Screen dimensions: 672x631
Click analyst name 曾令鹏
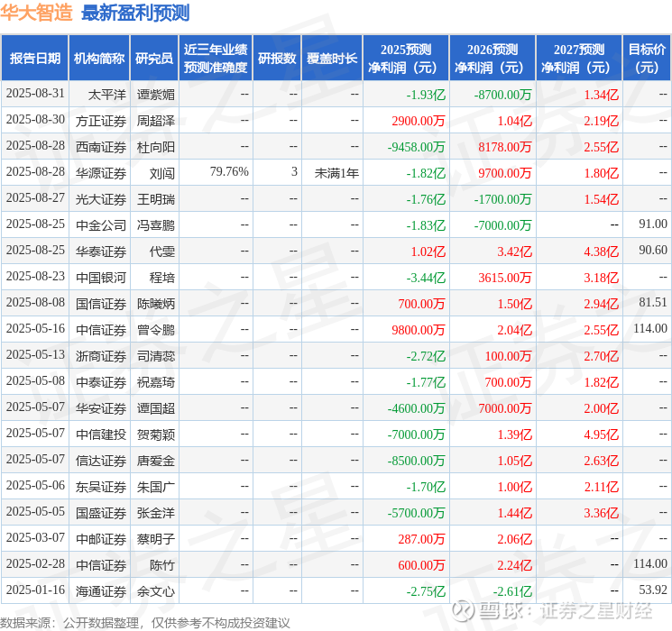(155, 330)
